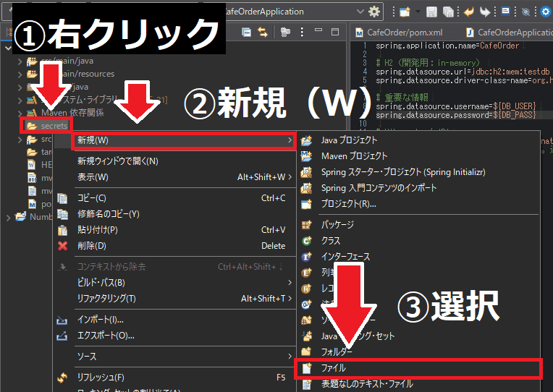This screenshot has height=392, width=553.
Task: Click the Collapse All icon in Package Explorer
Action: [x=246, y=32]
